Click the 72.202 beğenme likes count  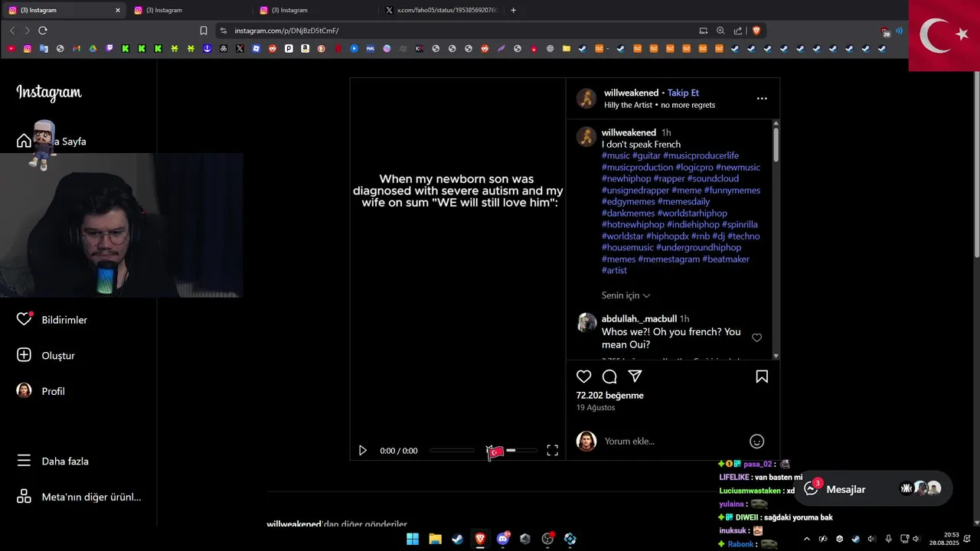click(609, 396)
